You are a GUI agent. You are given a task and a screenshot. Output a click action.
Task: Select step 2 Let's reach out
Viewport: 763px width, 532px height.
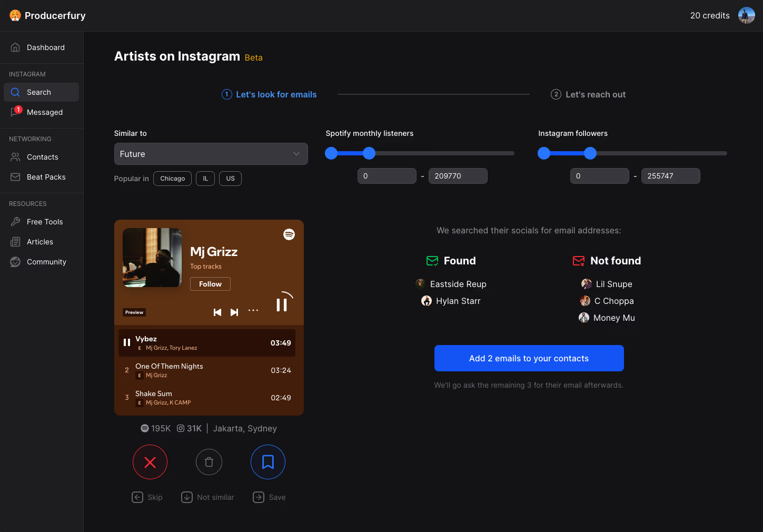[588, 94]
